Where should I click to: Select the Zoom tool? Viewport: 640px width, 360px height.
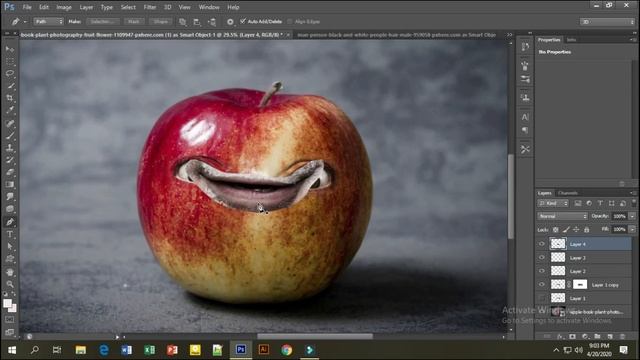pyautogui.click(x=10, y=284)
